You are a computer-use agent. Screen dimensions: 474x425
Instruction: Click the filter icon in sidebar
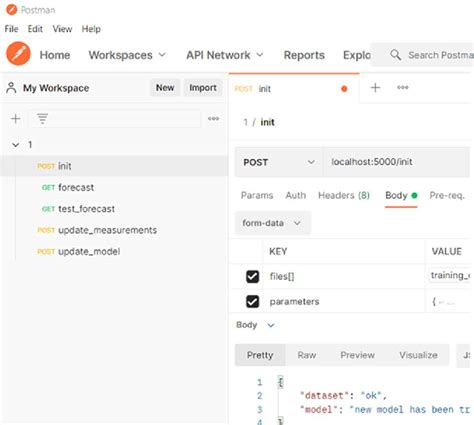point(42,118)
